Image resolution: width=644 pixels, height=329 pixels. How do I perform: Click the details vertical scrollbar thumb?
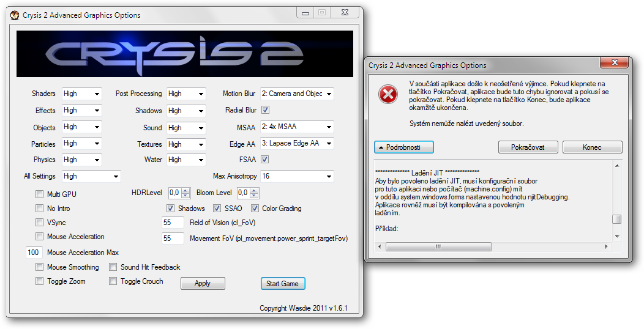point(617,219)
